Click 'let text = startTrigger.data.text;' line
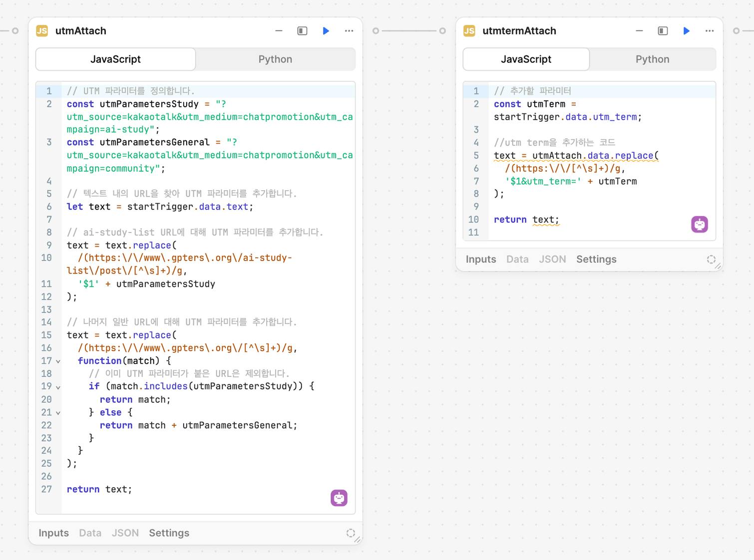This screenshot has width=754, height=560. (x=160, y=207)
